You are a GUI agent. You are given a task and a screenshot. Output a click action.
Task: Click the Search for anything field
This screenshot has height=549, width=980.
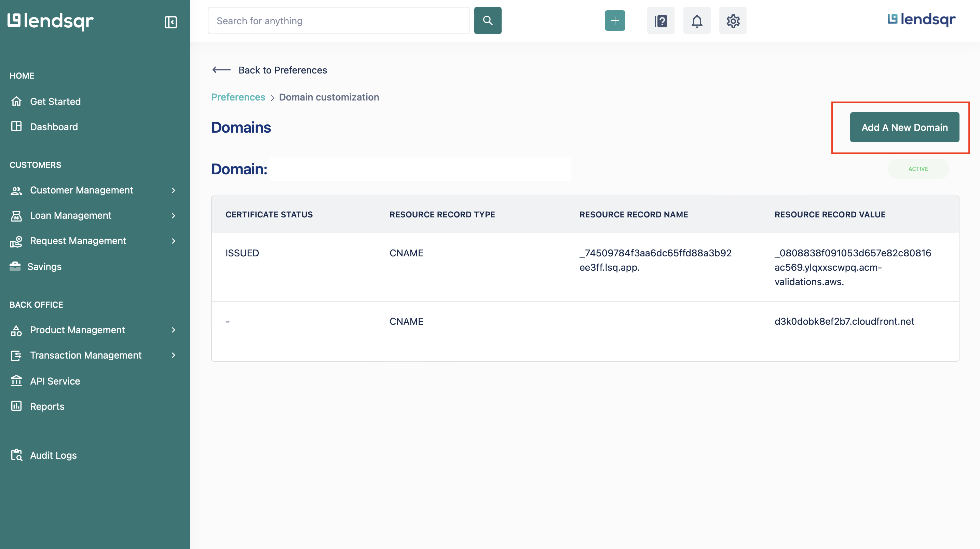pos(338,21)
